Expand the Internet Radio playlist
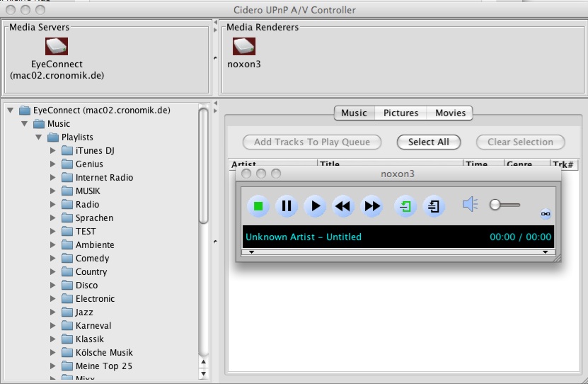The width and height of the screenshot is (588, 384). click(53, 178)
